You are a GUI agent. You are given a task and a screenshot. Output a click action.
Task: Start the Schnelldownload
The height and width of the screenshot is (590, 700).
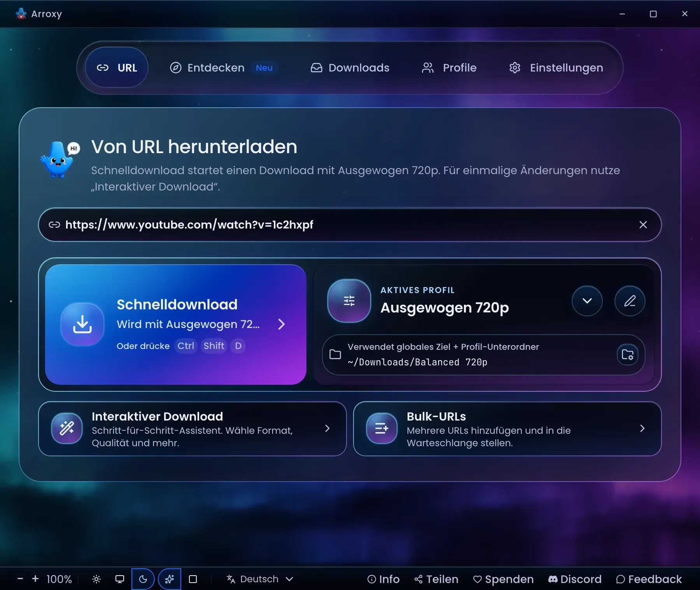tap(176, 325)
